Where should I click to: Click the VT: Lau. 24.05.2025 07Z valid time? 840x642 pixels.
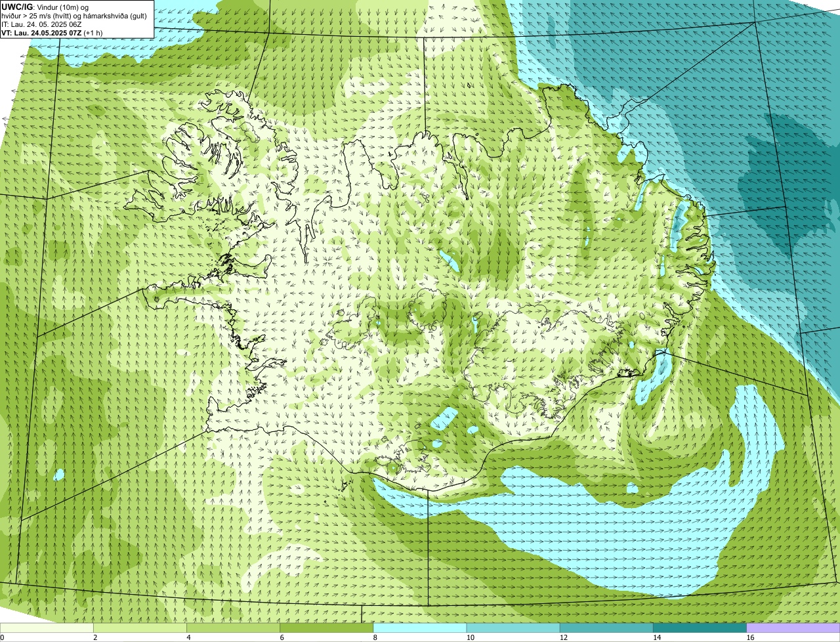pyautogui.click(x=42, y=32)
